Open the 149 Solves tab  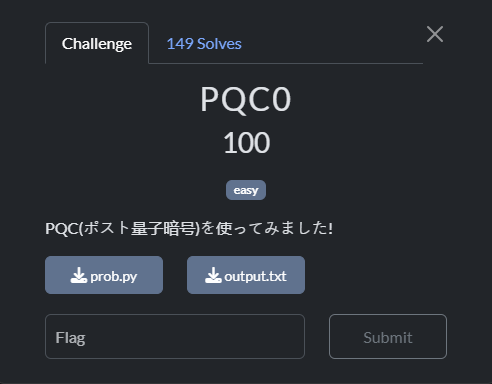coord(204,44)
